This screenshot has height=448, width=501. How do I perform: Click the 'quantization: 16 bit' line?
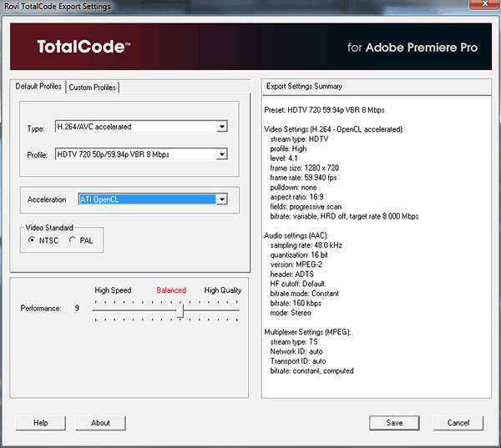pyautogui.click(x=299, y=254)
